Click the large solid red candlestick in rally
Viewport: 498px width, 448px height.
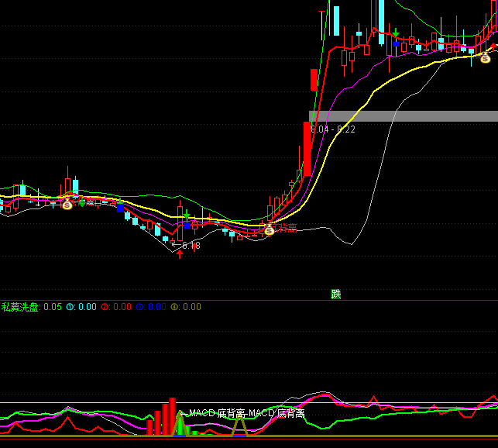(307, 149)
